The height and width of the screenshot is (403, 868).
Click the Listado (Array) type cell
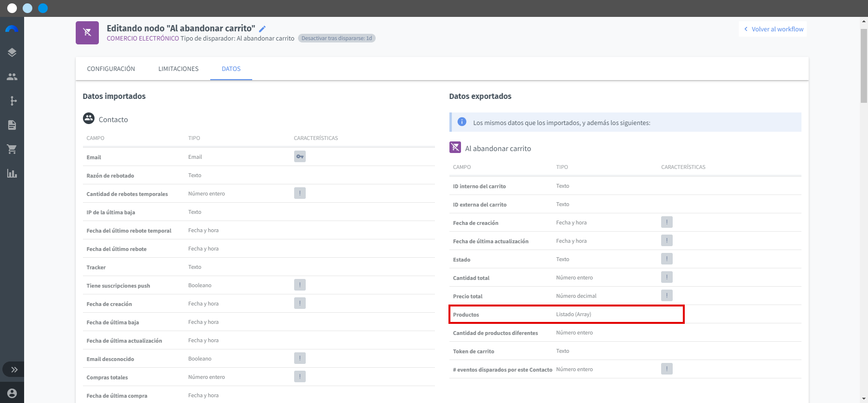pos(573,314)
